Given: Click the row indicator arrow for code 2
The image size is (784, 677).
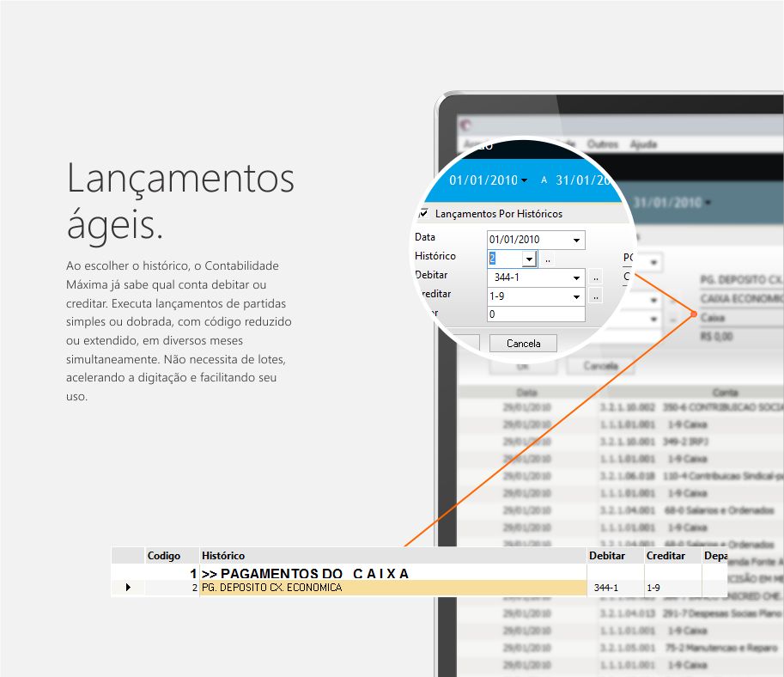Looking at the screenshot, I should [129, 588].
